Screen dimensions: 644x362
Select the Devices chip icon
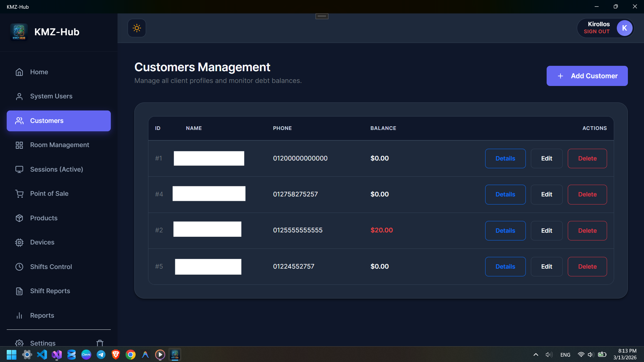(x=19, y=242)
